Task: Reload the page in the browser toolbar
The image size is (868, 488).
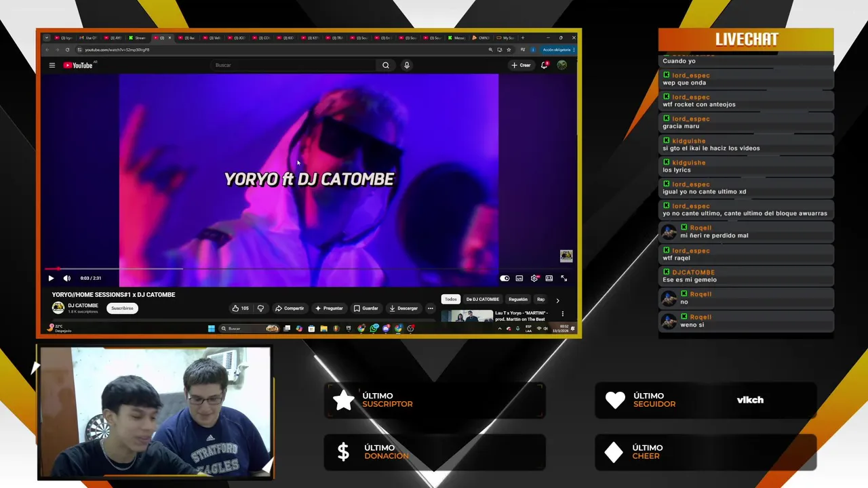Action: coord(67,49)
